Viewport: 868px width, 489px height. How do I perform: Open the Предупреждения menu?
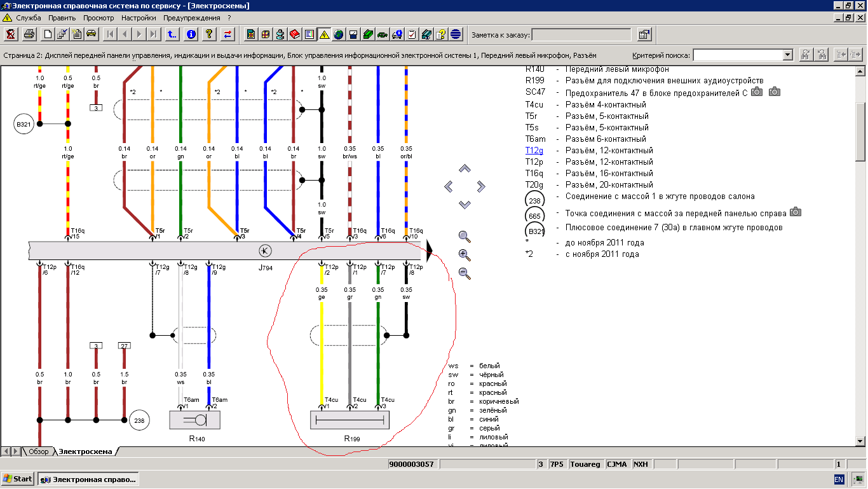[191, 18]
